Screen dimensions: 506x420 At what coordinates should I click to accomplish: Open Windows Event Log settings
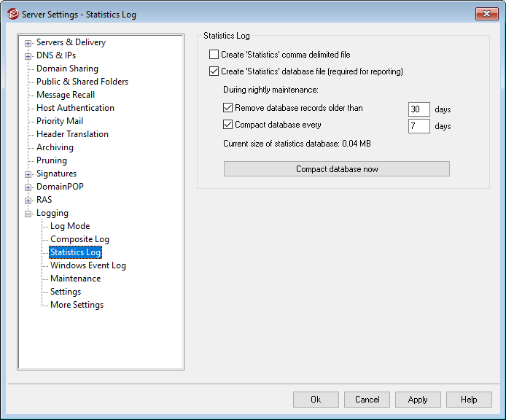click(87, 265)
